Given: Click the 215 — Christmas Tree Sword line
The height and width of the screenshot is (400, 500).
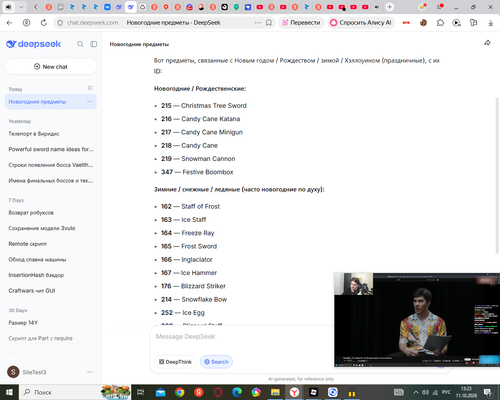Looking at the screenshot, I should [204, 106].
